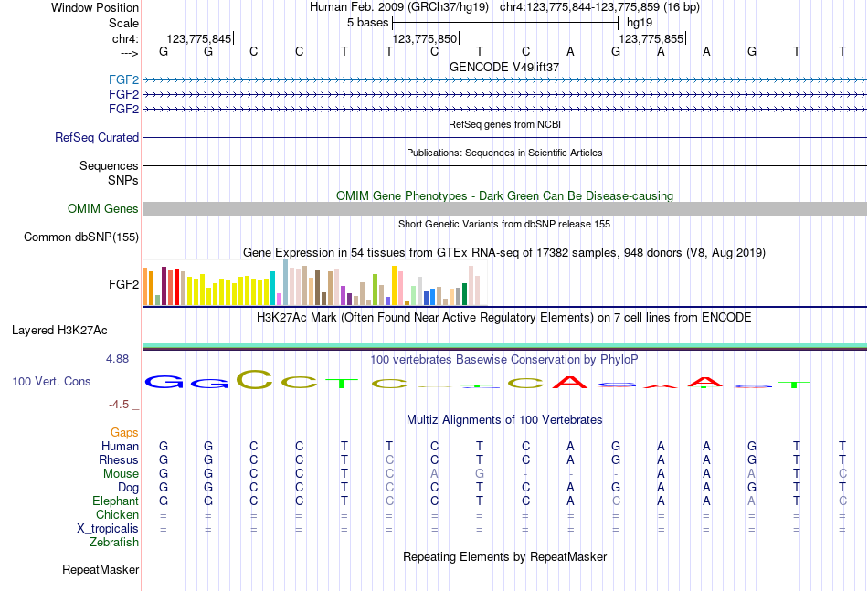The width and height of the screenshot is (868, 591).
Task: Click Publications: Sequences in Scientific Articles title
Action: coord(504,153)
